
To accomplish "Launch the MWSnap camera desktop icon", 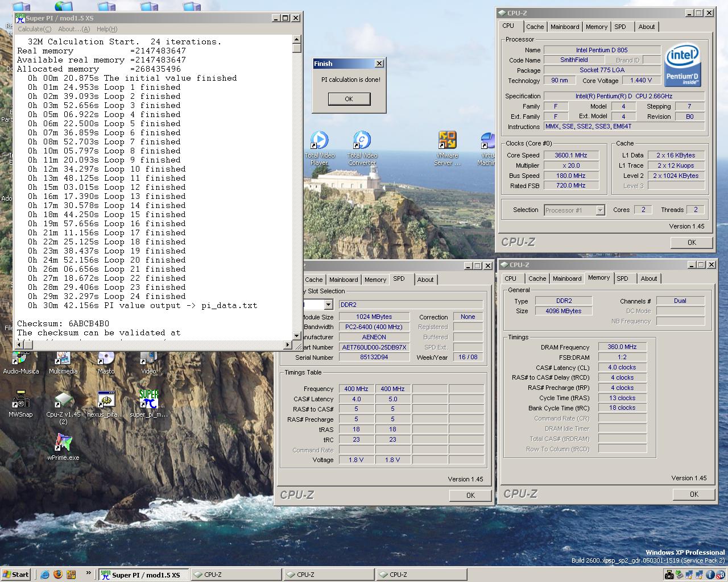I will pyautogui.click(x=20, y=405).
